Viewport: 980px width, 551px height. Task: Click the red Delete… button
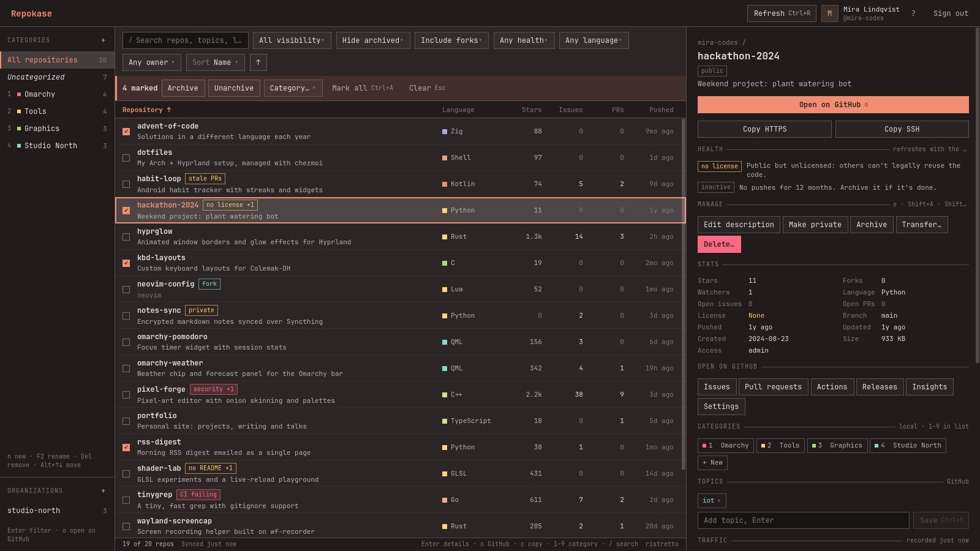[719, 244]
